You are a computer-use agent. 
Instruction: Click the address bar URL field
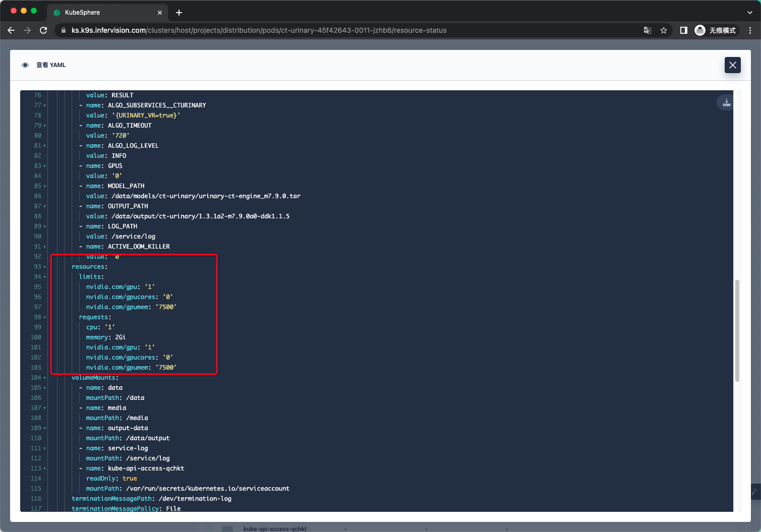[303, 30]
